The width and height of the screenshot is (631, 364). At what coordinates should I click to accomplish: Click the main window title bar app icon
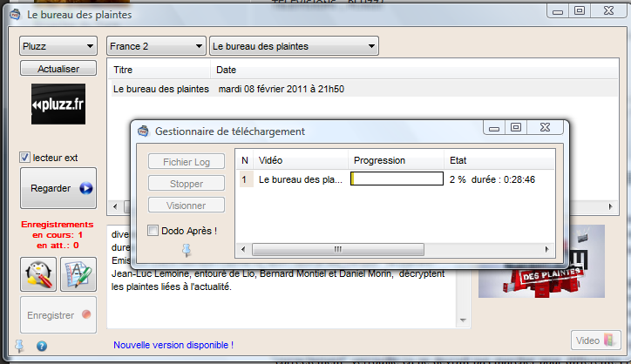15,15
